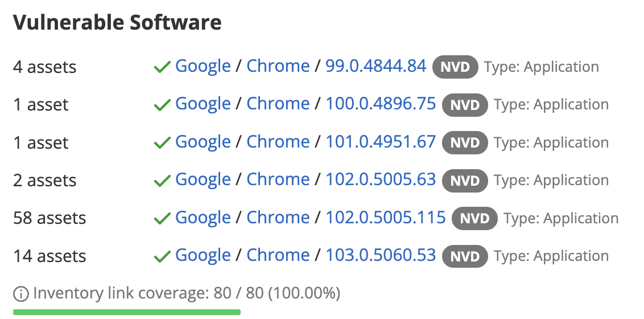Click NVD badge for Chrome 101.0.4951.67

[x=465, y=142]
